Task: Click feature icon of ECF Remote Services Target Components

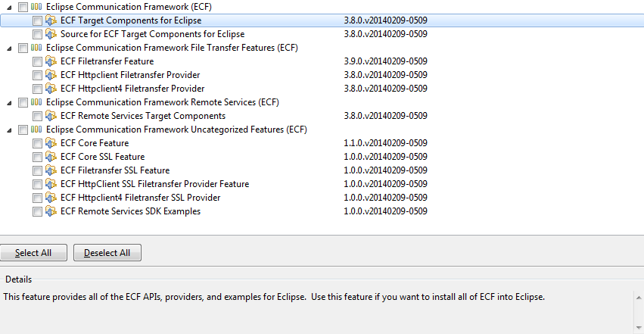Action: [51, 115]
